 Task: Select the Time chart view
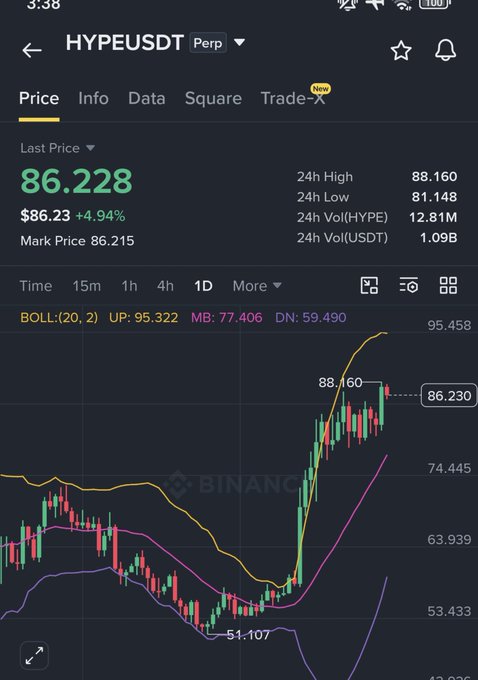click(x=36, y=286)
